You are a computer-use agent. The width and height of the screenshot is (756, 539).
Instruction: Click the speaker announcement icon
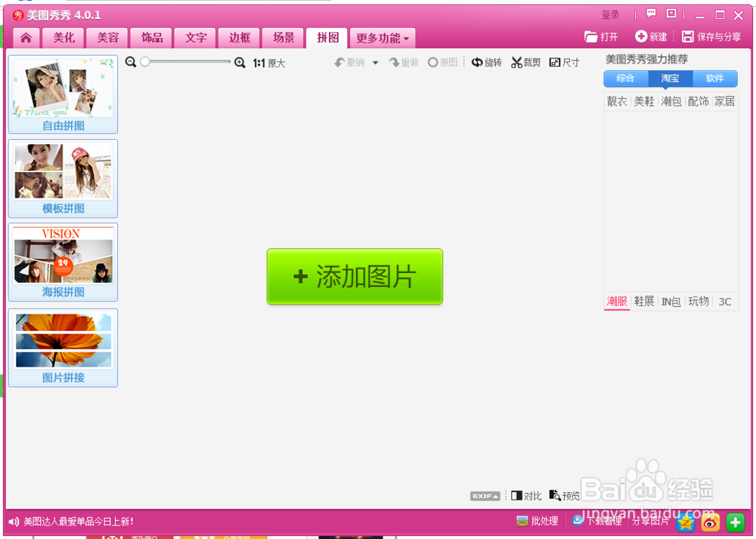coord(14,522)
